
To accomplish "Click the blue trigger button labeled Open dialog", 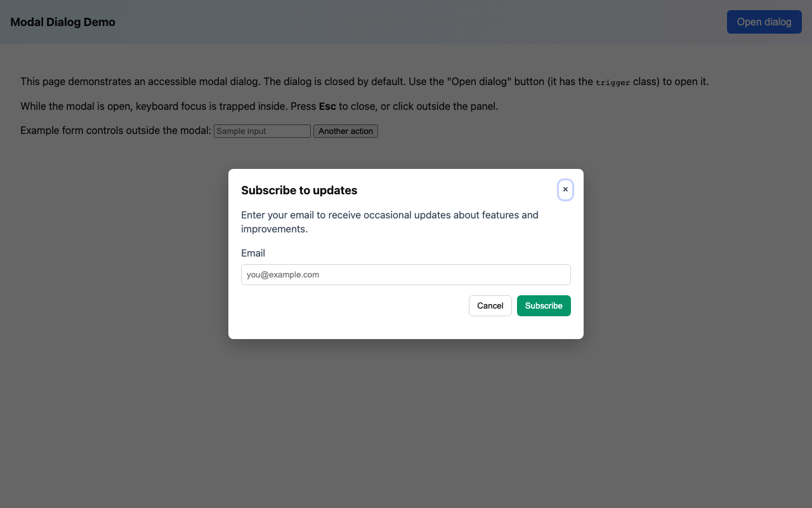I will [764, 22].
